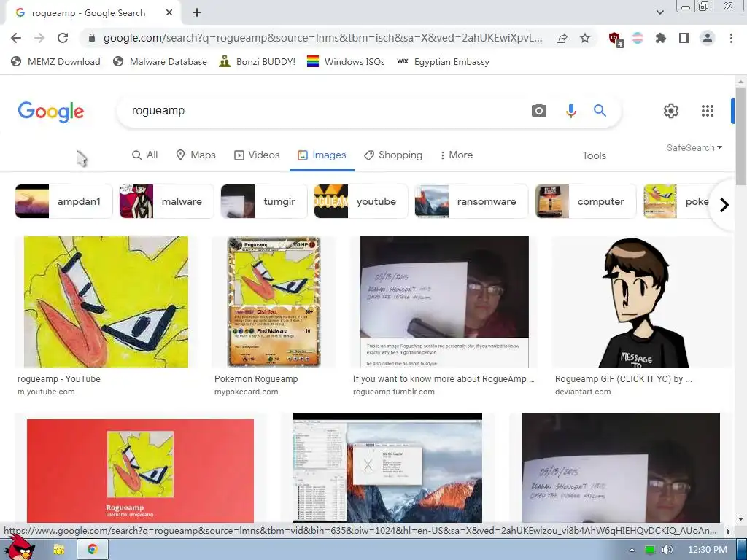The height and width of the screenshot is (560, 747).
Task: Click the deviantart.com source link
Action: pyautogui.click(x=583, y=392)
